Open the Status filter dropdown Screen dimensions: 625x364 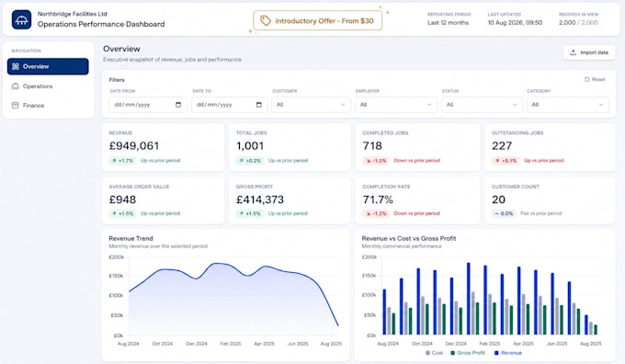[482, 105]
